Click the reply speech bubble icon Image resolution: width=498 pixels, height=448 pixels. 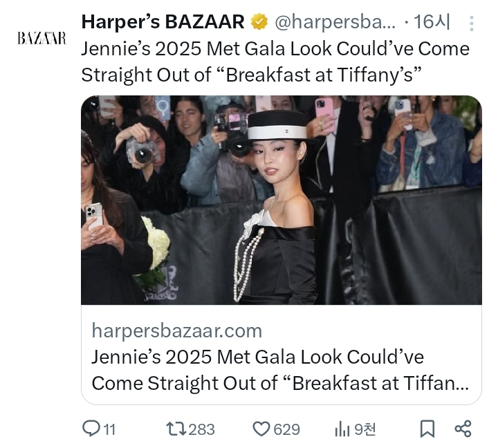click(x=91, y=429)
